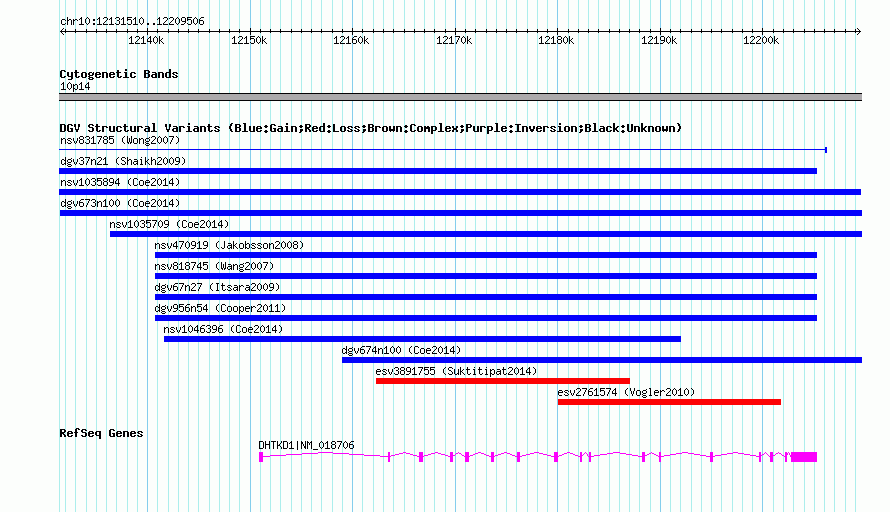The width and height of the screenshot is (890, 512).
Task: Select the 10p14 cytogenetic band bar
Action: click(461, 97)
